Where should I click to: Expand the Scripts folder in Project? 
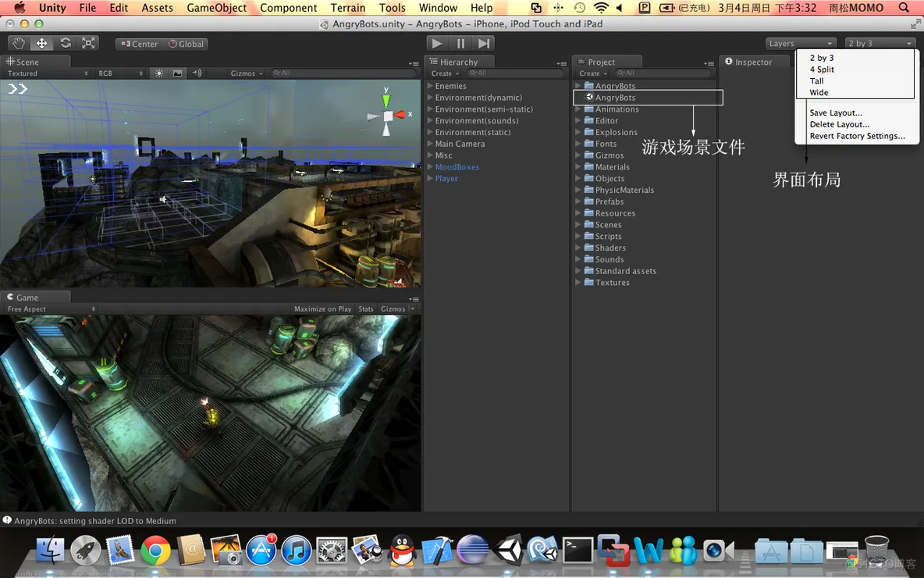(578, 236)
